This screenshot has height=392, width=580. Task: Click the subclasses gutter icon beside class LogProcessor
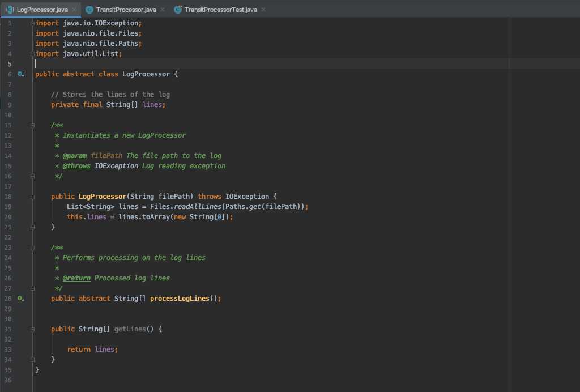coord(21,74)
